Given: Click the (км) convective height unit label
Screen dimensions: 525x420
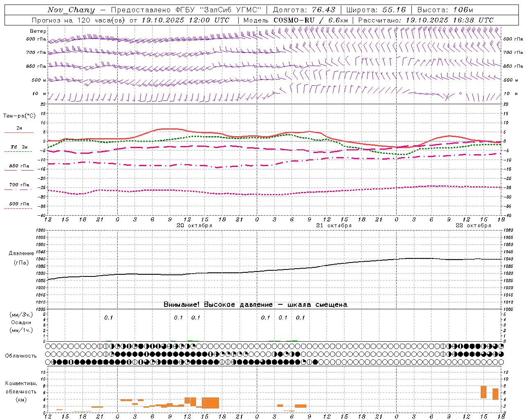Looking at the screenshot, I should [21, 399].
